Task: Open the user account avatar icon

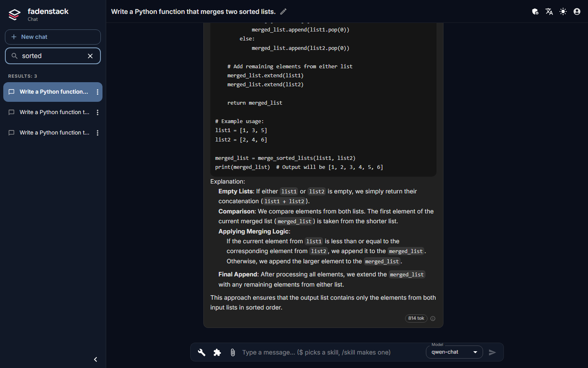Action: click(x=577, y=11)
